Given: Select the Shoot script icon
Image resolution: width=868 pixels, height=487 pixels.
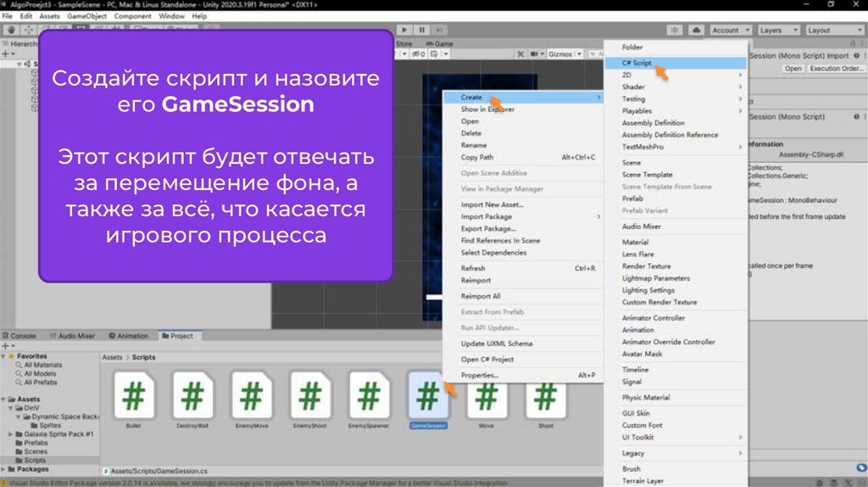Looking at the screenshot, I should [545, 400].
